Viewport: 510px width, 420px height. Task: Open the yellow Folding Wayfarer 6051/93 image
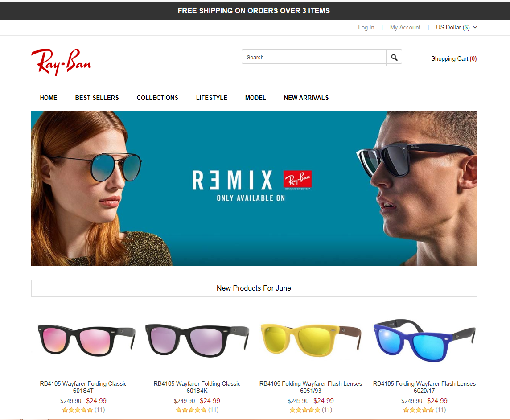point(311,340)
